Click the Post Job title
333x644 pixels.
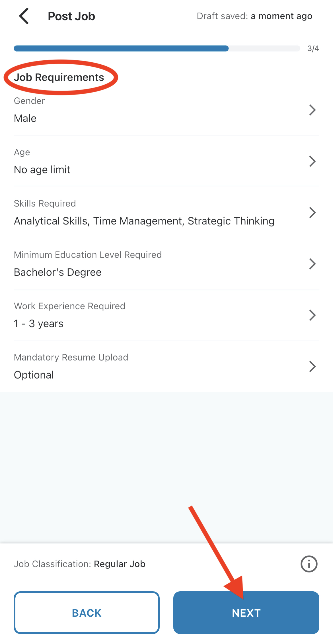[x=71, y=16]
